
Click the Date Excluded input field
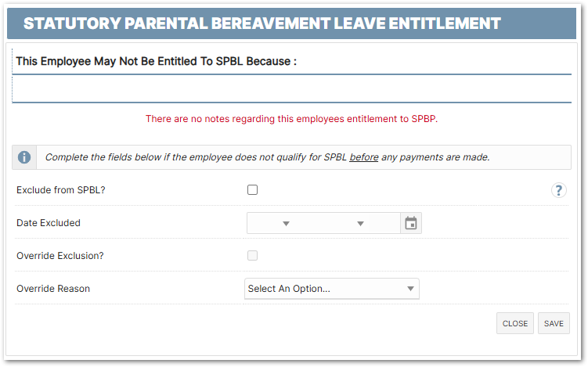tap(323, 224)
